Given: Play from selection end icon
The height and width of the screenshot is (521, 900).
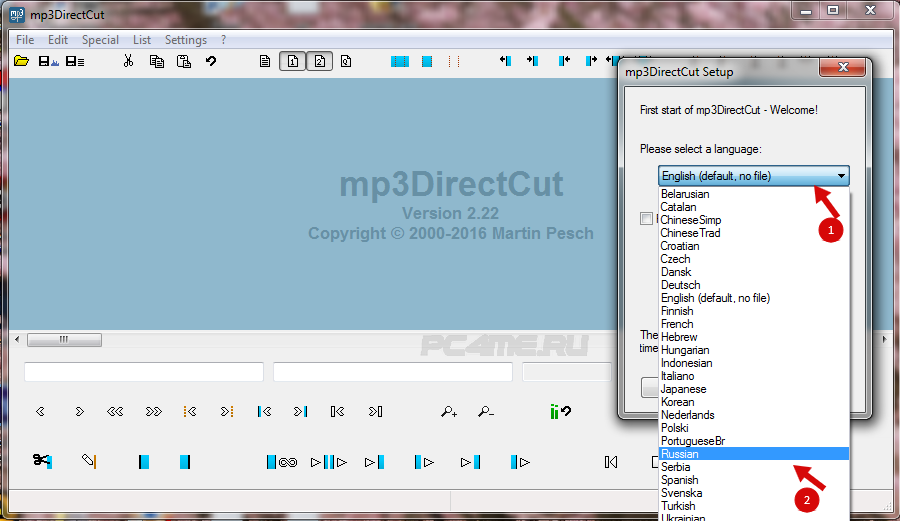Looking at the screenshot, I should (x=520, y=462).
